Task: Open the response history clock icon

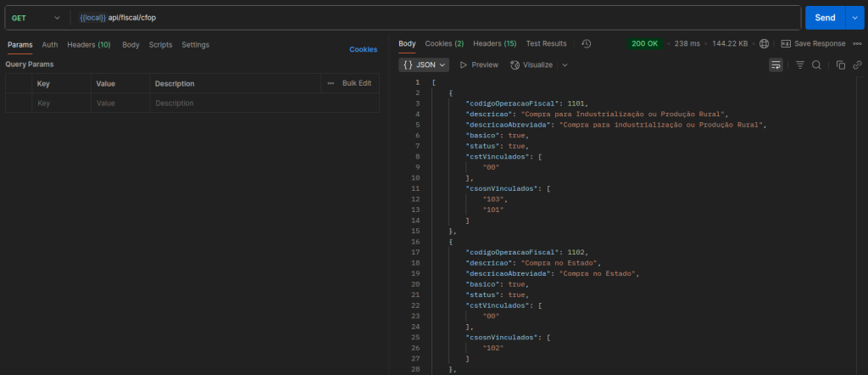Action: point(587,44)
